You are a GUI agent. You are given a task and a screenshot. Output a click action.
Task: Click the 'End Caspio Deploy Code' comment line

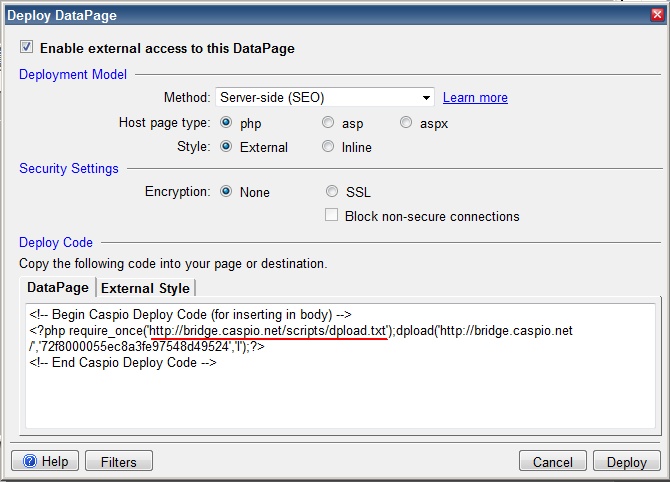pos(123,363)
